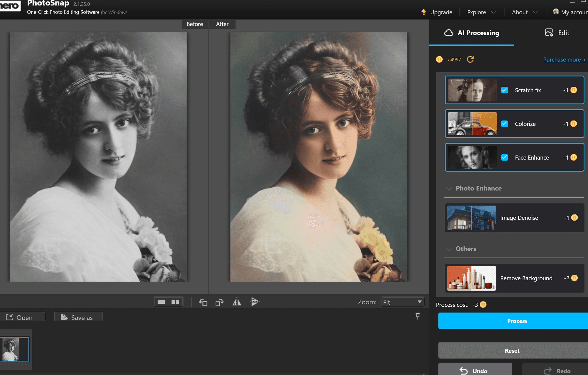Select the Before view tab
The image size is (588, 375).
tap(195, 24)
